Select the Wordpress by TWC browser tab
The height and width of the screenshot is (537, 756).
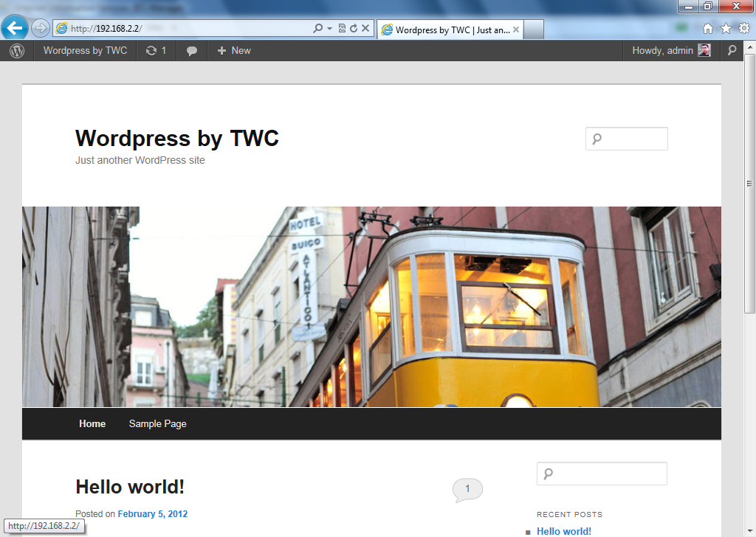(x=450, y=30)
